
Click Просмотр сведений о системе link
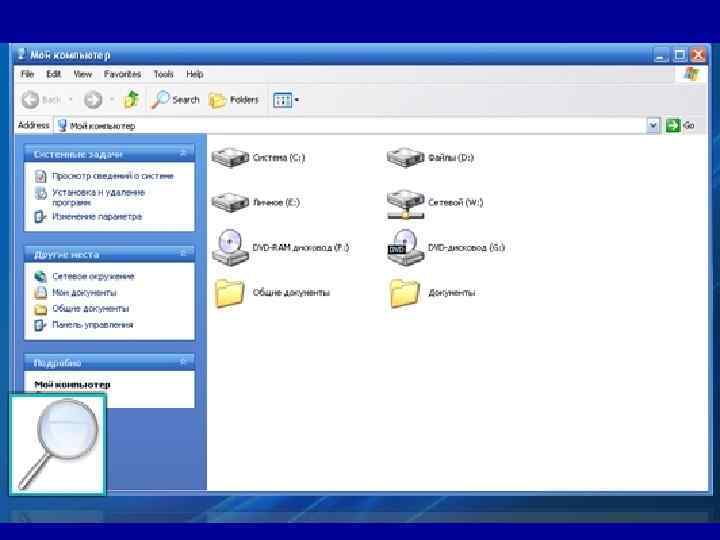pyautogui.click(x=113, y=176)
